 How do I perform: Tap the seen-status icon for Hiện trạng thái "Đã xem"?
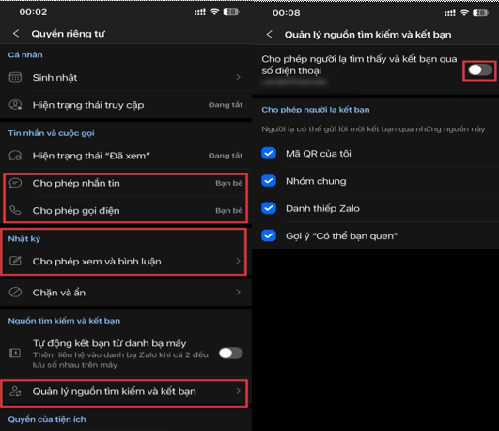coord(15,156)
